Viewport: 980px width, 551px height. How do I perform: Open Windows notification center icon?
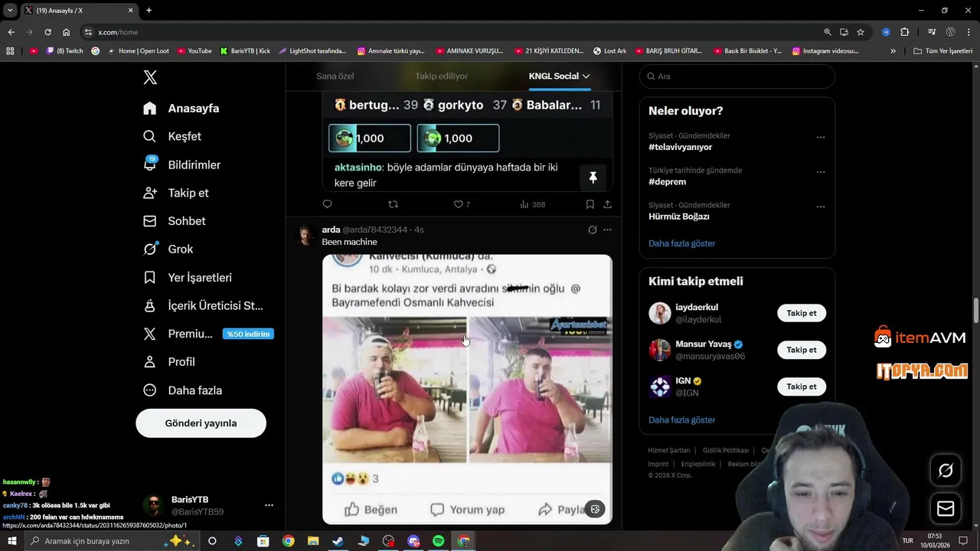click(x=963, y=541)
